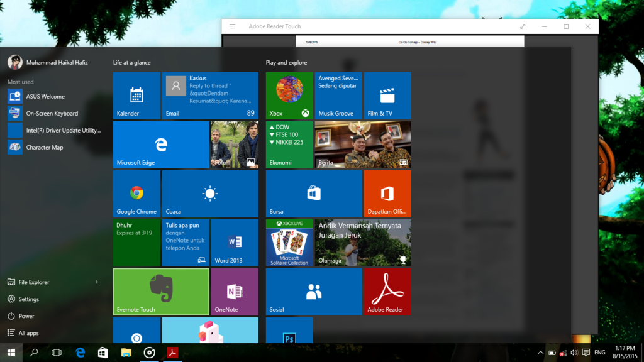Open the Foto tile
644x362 pixels.
(235, 145)
